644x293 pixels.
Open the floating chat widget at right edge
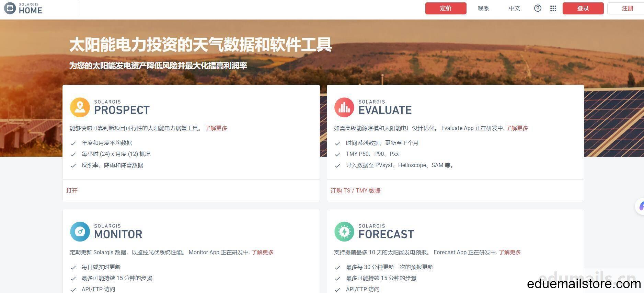(x=640, y=207)
